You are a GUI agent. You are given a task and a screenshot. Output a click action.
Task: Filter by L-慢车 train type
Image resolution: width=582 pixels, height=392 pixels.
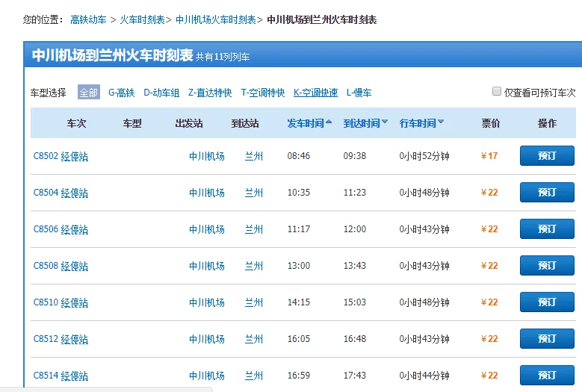click(359, 93)
